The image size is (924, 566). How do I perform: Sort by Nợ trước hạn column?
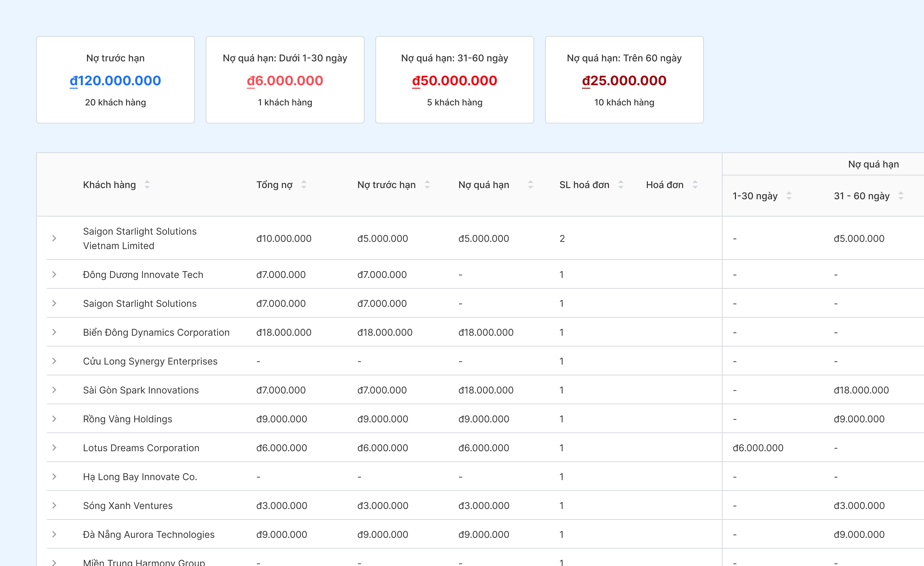pos(427,184)
